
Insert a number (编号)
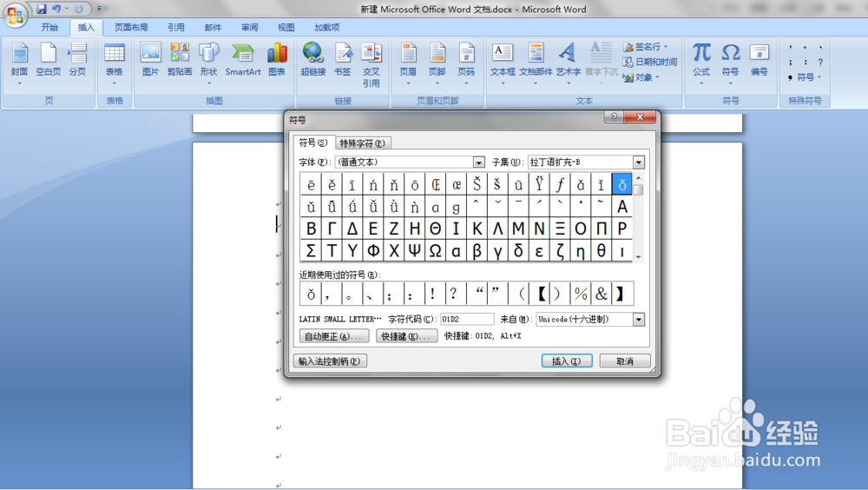pyautogui.click(x=759, y=60)
